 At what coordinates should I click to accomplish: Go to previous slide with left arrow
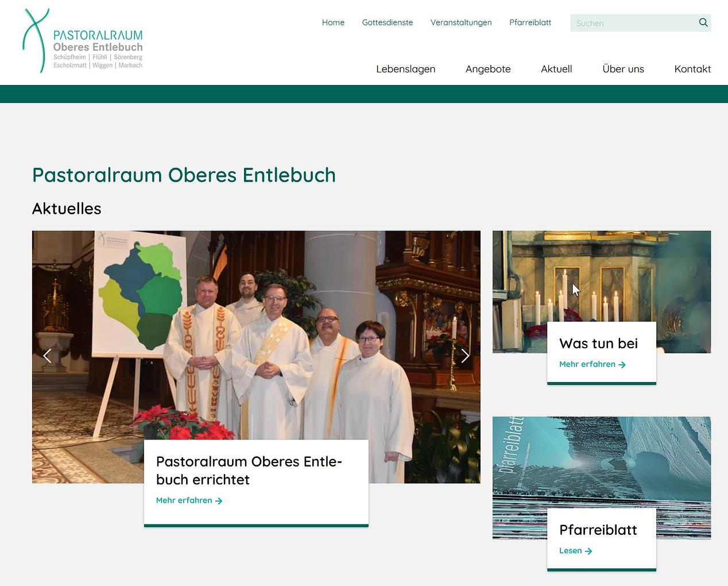click(x=47, y=356)
